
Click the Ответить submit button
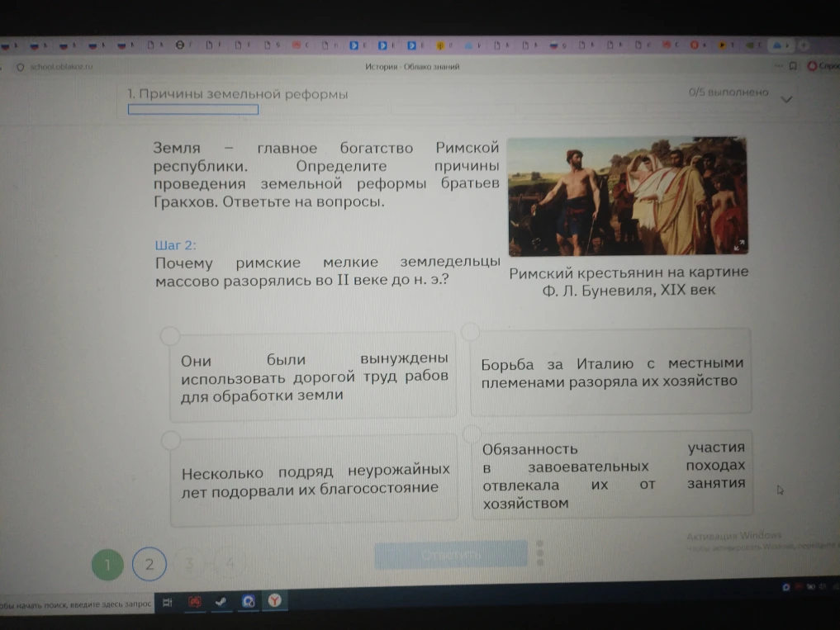point(450,555)
